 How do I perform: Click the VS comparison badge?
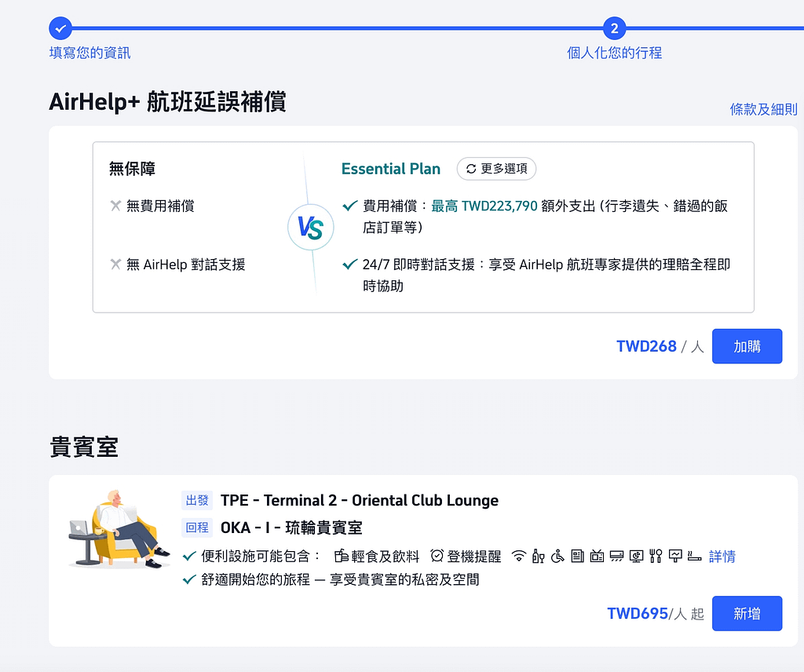[x=311, y=227]
